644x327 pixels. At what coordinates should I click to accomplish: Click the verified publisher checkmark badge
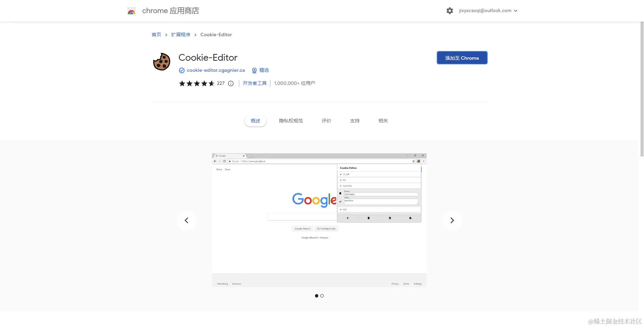[182, 70]
